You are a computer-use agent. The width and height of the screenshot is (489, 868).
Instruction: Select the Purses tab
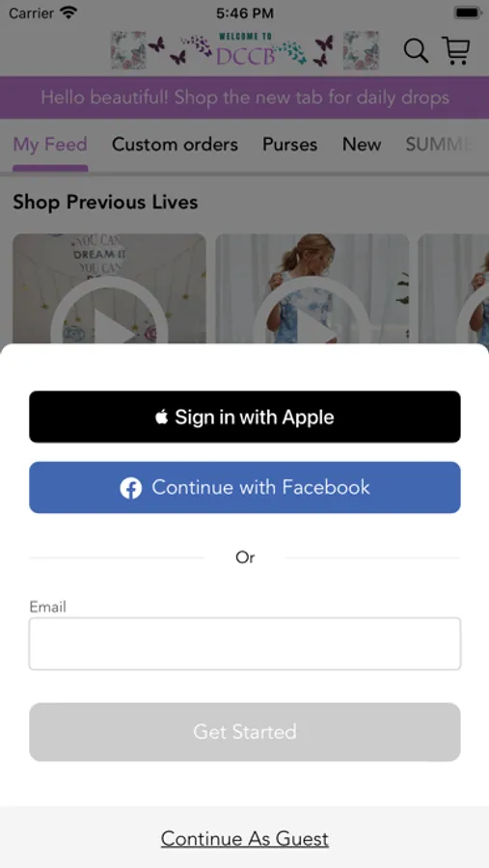[290, 145]
